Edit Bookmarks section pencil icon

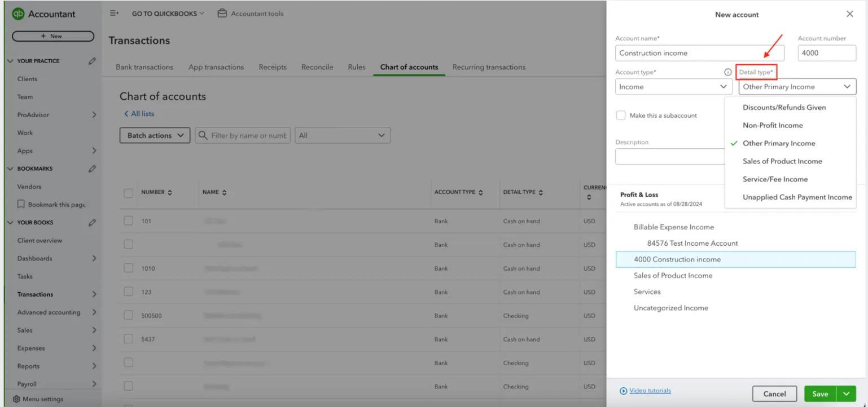click(x=92, y=169)
